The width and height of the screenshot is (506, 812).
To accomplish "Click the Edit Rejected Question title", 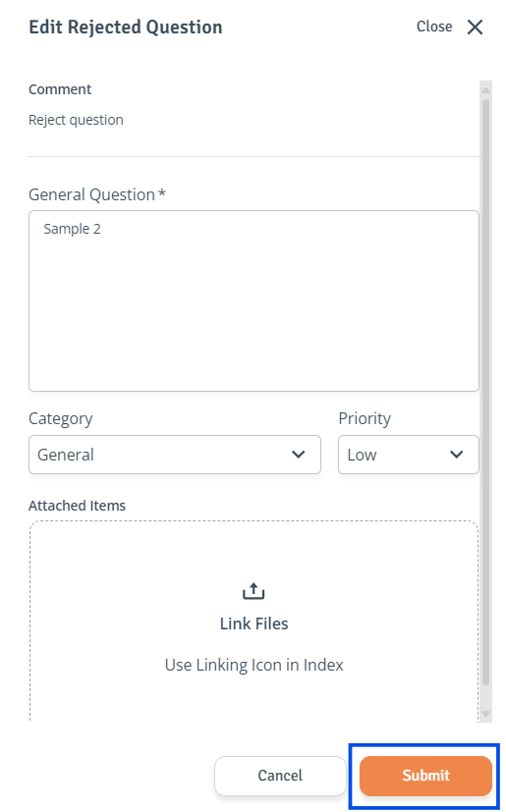I will pos(126,27).
